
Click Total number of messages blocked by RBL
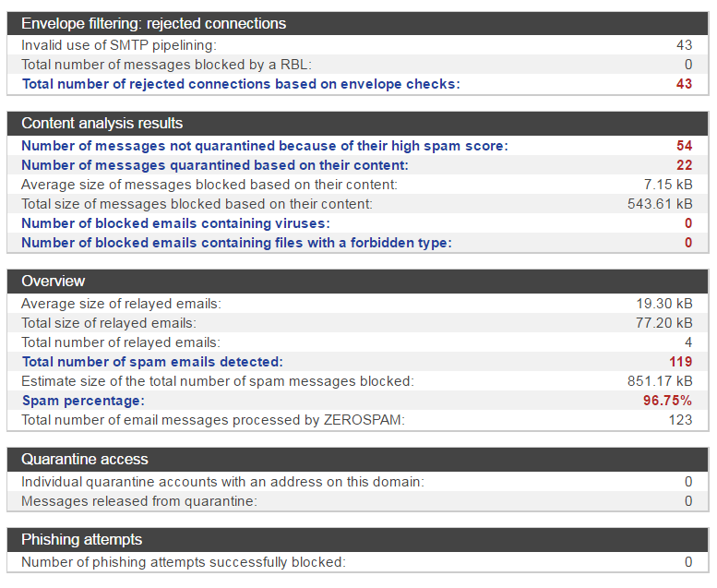pos(358,64)
